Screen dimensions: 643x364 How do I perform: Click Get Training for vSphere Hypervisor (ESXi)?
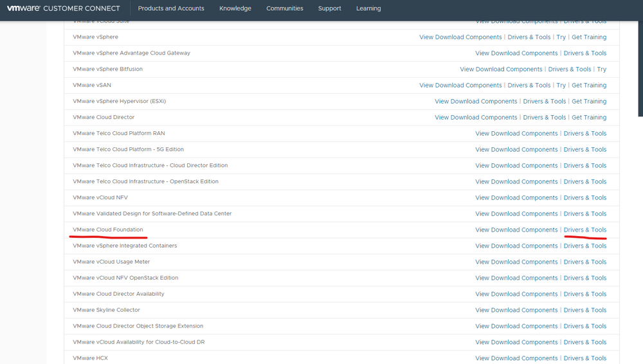(x=589, y=101)
